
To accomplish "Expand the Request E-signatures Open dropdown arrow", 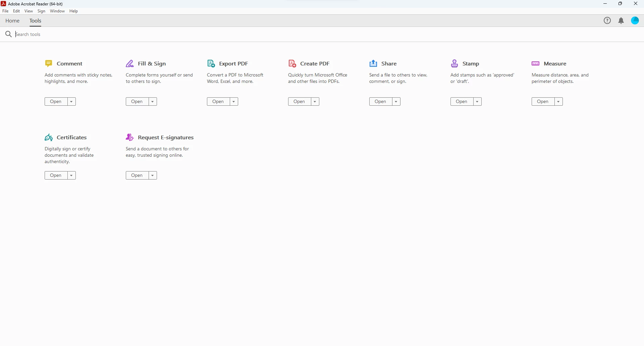I will (153, 176).
